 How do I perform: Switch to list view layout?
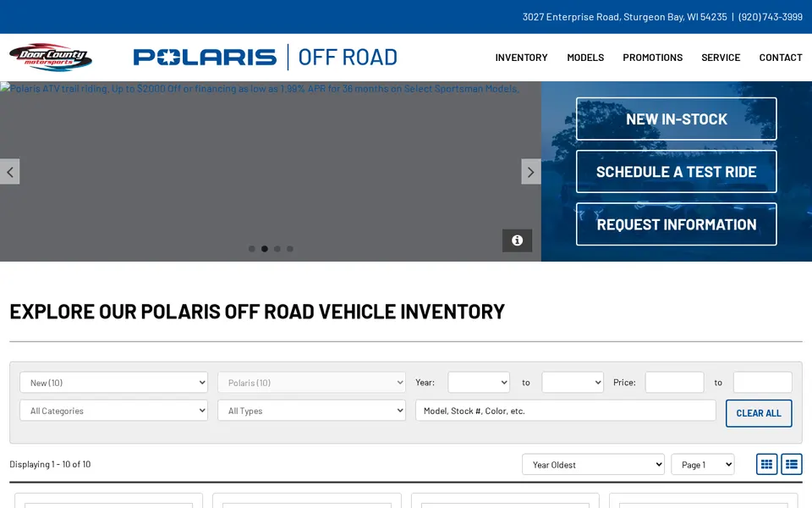point(792,465)
